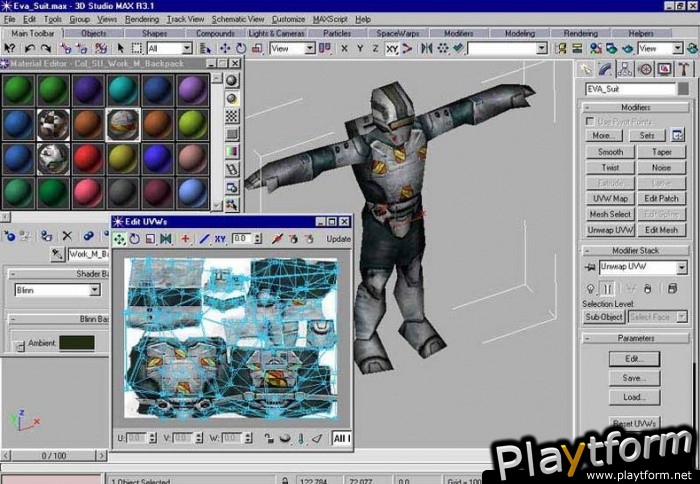Image resolution: width=700 pixels, height=484 pixels.
Task: Toggle Pin Stack icon in Modifier Stack
Action: [x=590, y=267]
